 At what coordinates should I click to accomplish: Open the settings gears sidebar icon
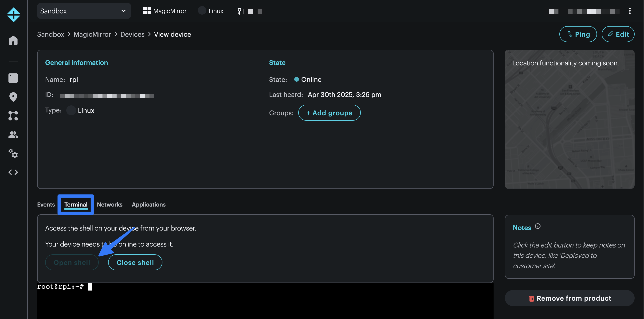coord(13,153)
